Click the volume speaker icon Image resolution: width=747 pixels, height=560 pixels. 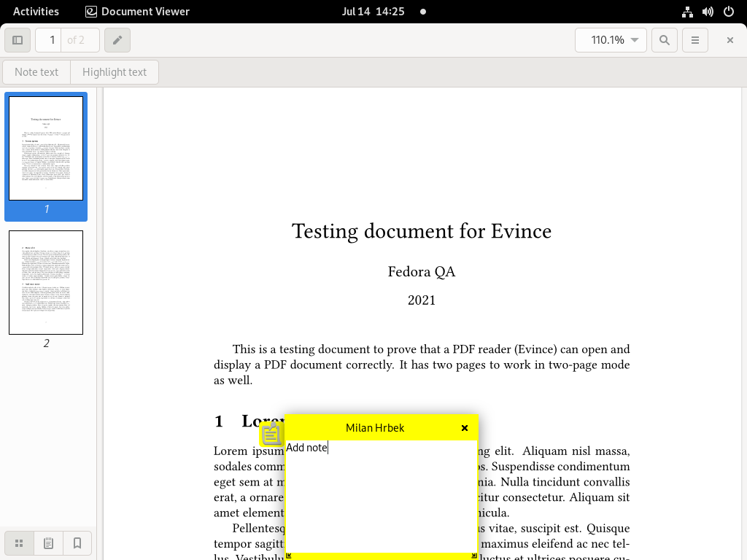(708, 12)
